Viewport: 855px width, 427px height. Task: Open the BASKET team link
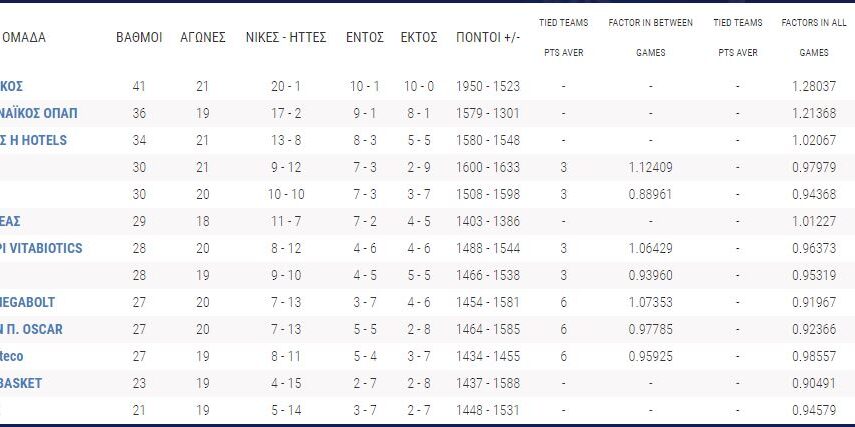click(x=21, y=383)
